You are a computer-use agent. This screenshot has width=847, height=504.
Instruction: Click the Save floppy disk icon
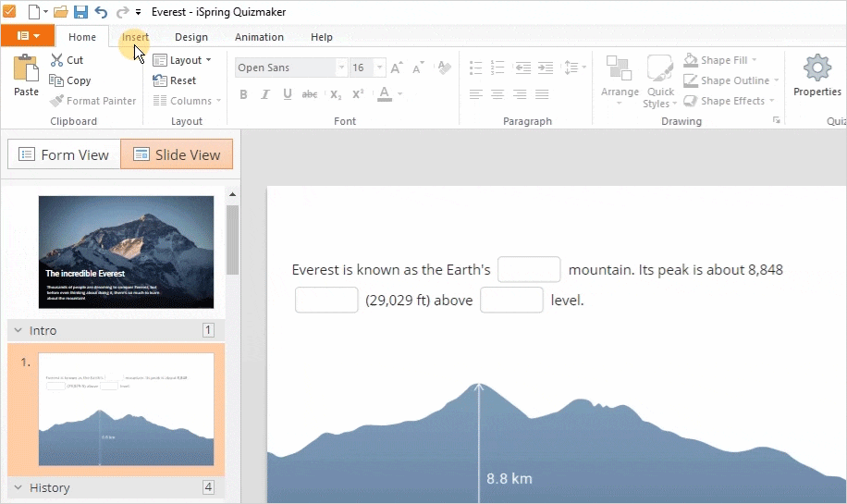[x=80, y=12]
